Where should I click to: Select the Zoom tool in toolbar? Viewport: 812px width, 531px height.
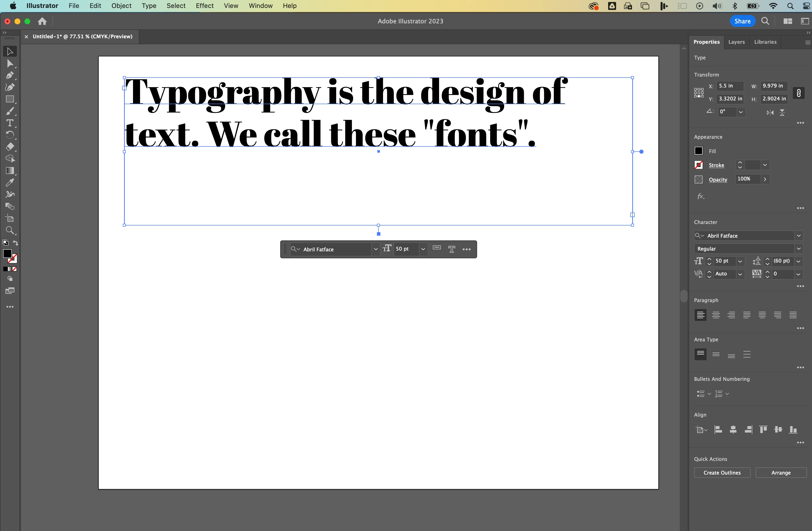9,230
